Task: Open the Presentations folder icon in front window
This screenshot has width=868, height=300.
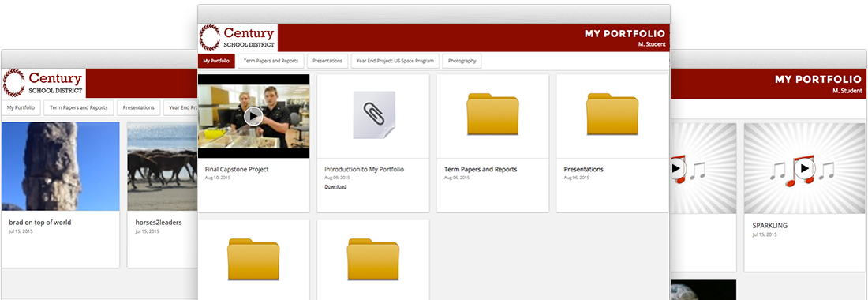Action: click(x=612, y=114)
